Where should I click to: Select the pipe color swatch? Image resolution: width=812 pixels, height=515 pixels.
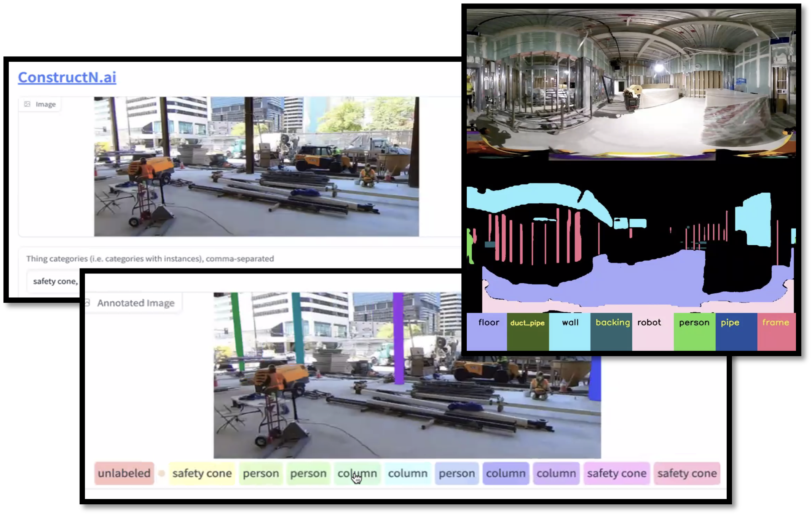pyautogui.click(x=736, y=332)
